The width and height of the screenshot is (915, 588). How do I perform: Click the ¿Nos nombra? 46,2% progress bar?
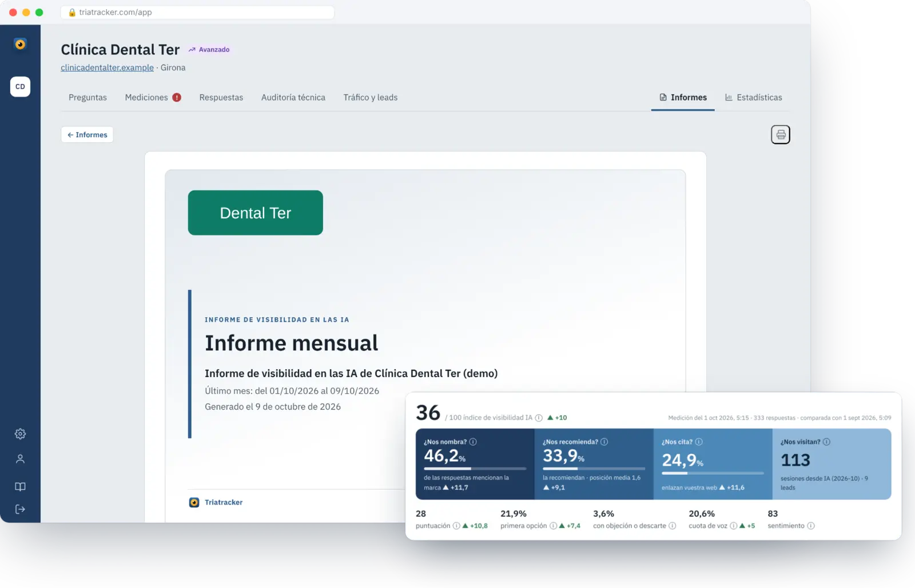pos(475,469)
